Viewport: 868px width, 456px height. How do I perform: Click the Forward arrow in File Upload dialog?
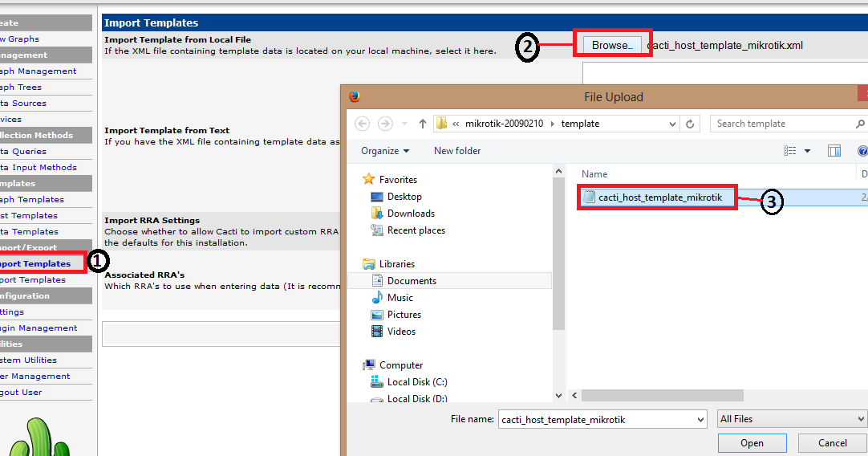(385, 124)
